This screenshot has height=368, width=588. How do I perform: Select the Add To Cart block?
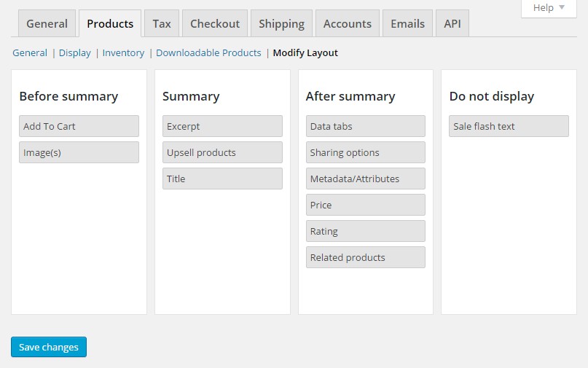click(79, 126)
